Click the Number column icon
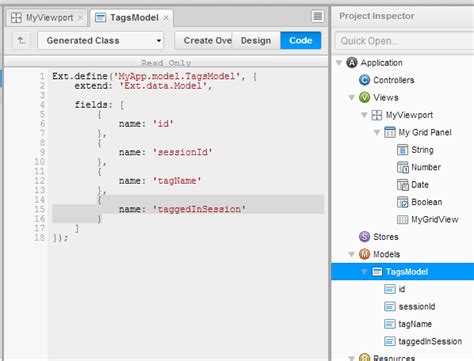This screenshot has width=474, height=361. (402, 167)
